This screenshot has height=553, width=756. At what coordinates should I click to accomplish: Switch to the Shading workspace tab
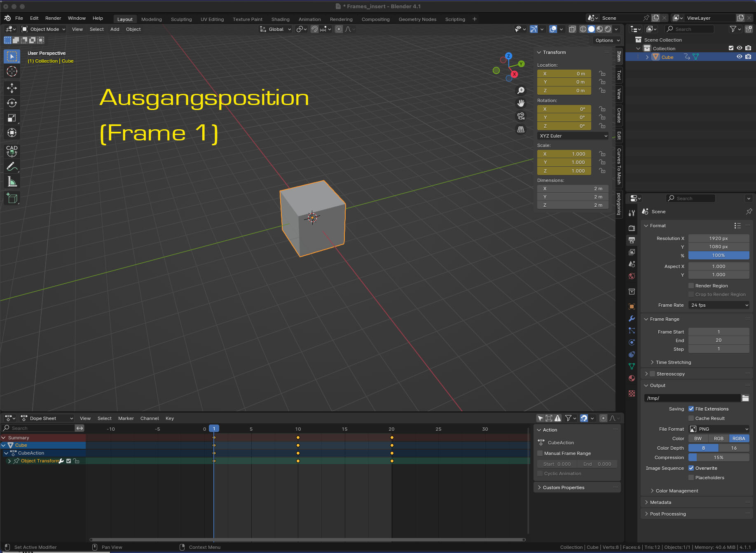point(281,19)
